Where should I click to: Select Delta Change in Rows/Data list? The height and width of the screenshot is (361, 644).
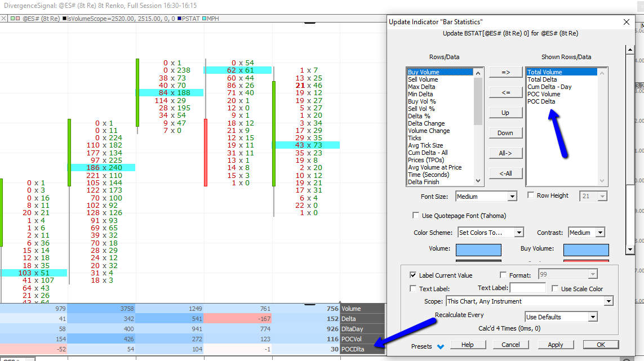click(426, 123)
